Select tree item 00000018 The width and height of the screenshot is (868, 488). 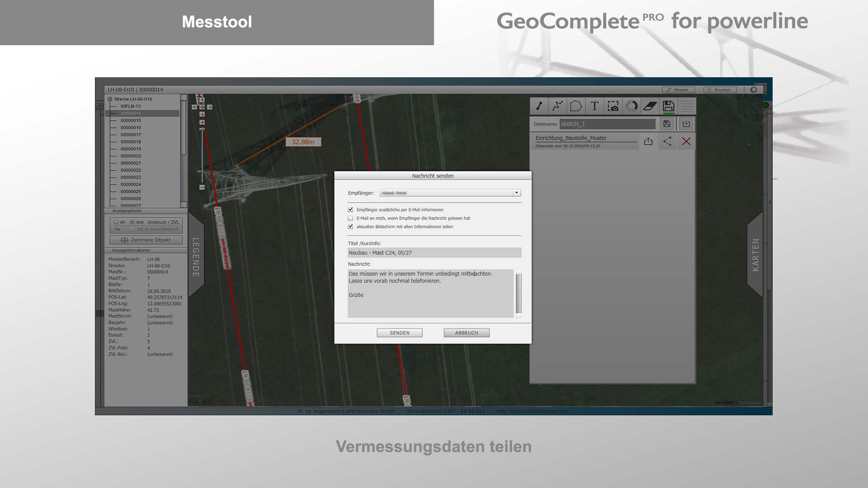coord(131,142)
